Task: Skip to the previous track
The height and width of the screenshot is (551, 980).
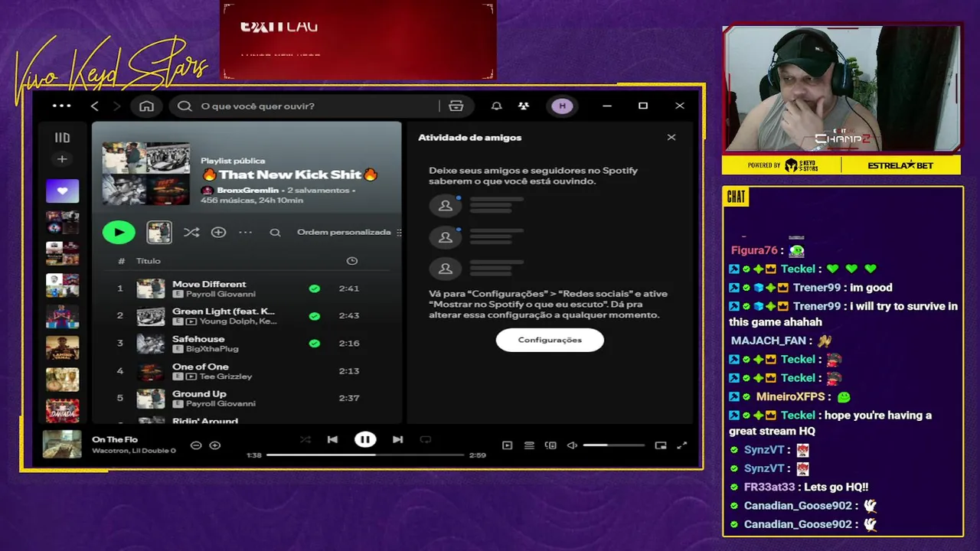Action: pyautogui.click(x=332, y=439)
